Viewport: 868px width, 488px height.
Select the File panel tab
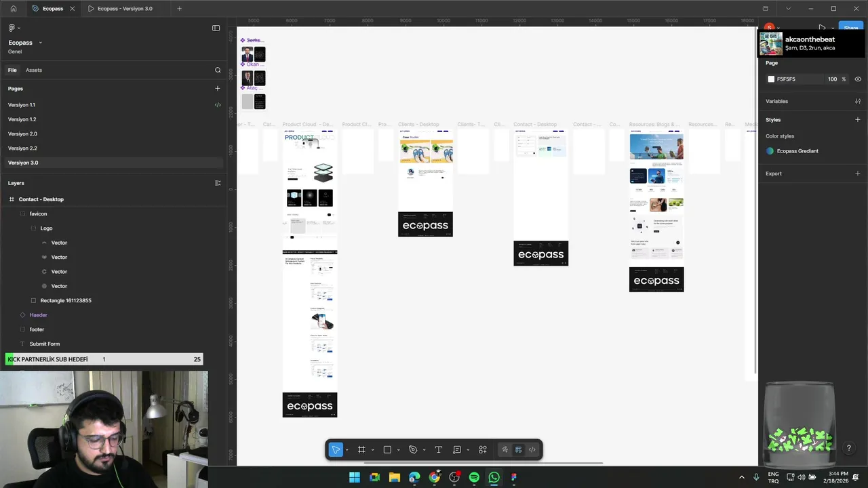[x=12, y=70]
